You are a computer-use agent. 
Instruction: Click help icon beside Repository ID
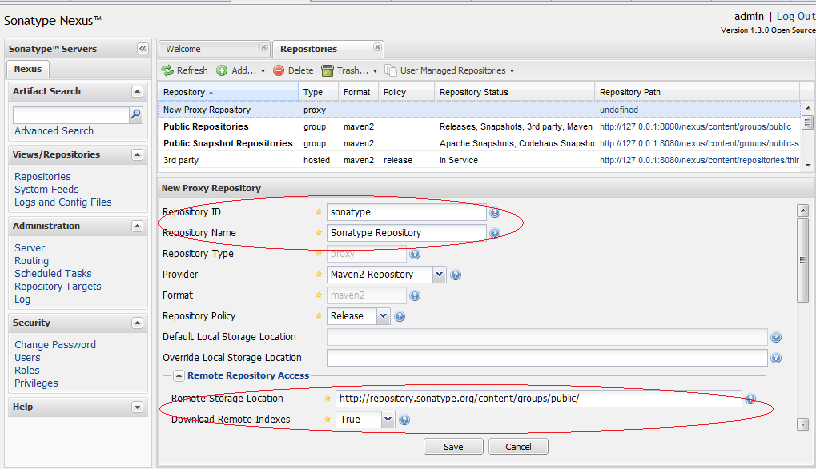494,212
